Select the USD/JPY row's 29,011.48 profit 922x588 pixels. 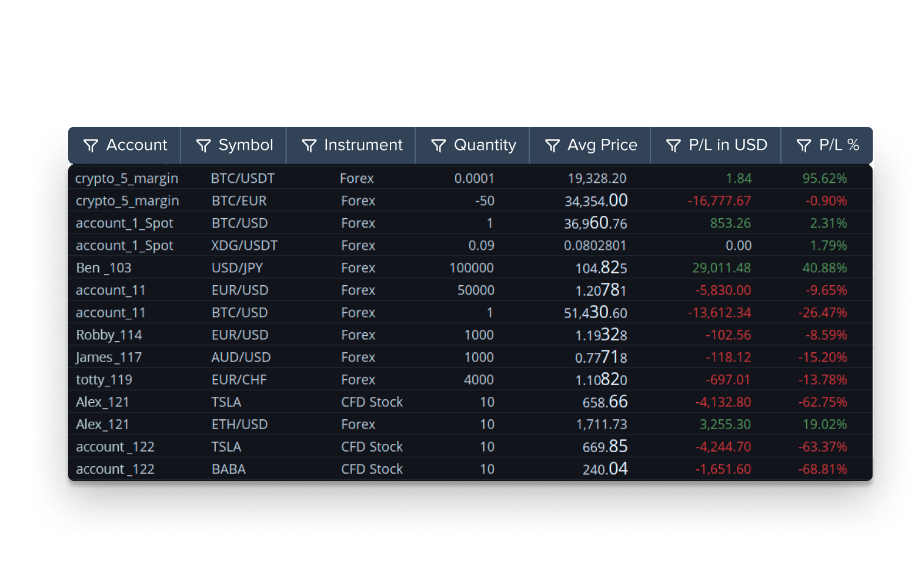click(x=721, y=268)
